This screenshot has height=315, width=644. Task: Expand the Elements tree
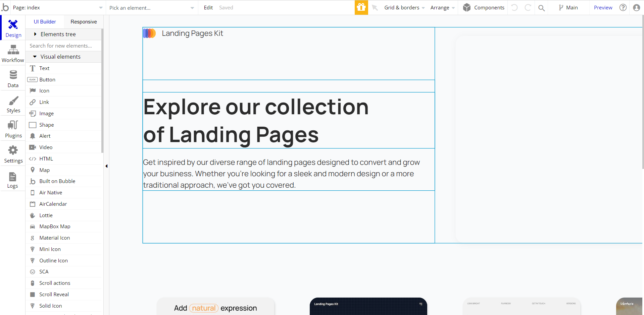click(64, 34)
